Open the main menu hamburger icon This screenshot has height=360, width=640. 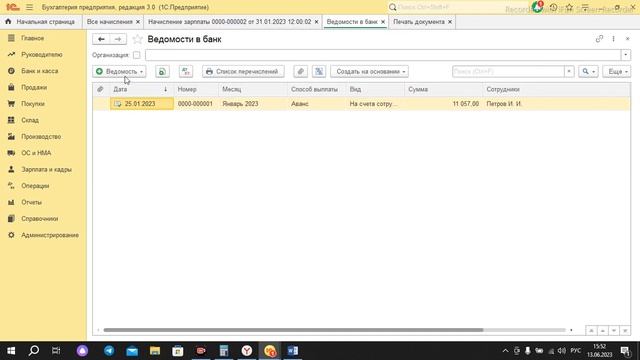point(29,7)
